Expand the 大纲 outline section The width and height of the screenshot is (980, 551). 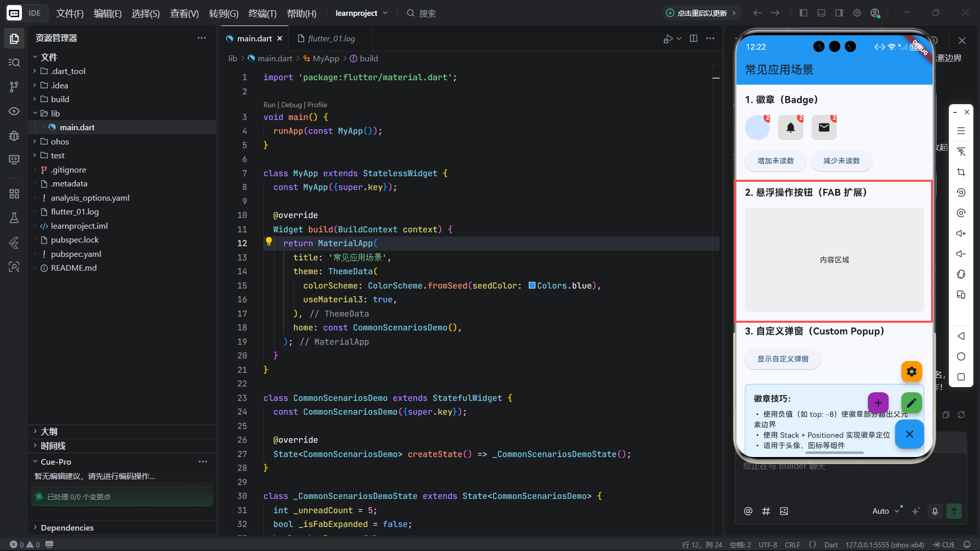pos(48,432)
